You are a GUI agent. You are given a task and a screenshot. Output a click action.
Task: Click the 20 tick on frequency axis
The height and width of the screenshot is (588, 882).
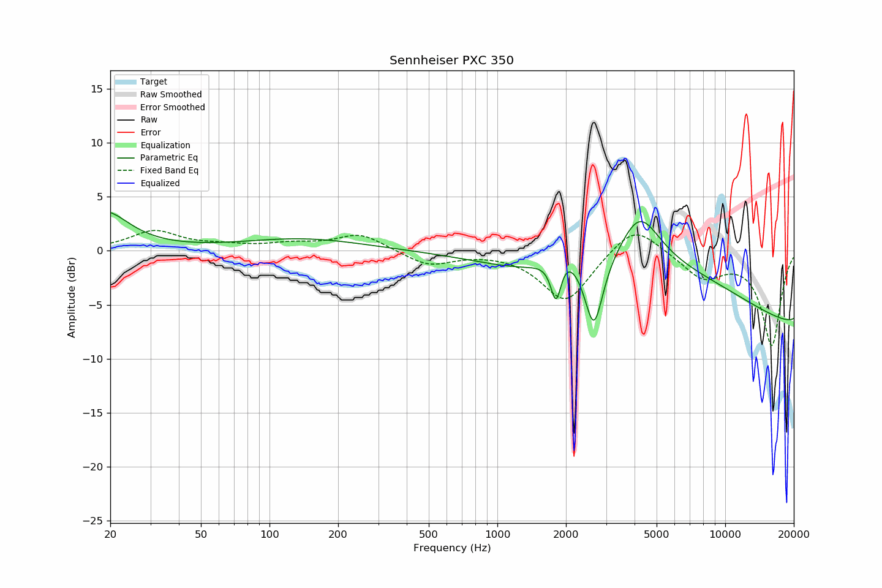pos(110,534)
